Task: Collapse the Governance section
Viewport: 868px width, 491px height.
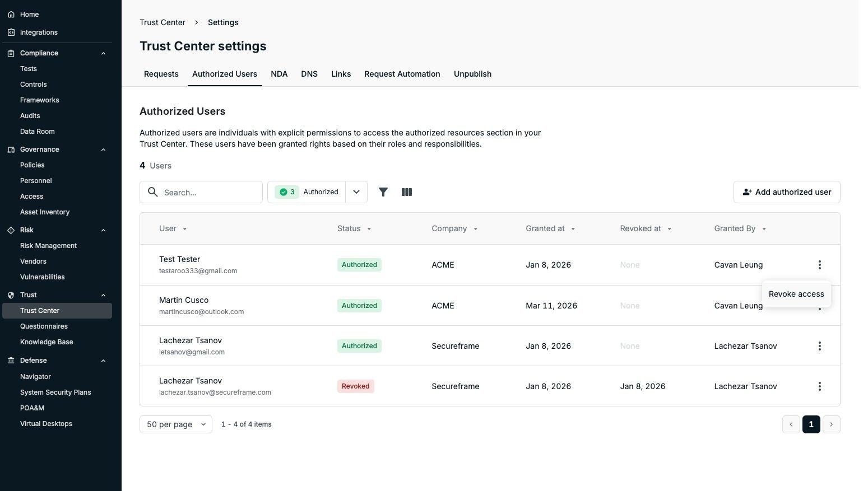Action: pos(103,149)
